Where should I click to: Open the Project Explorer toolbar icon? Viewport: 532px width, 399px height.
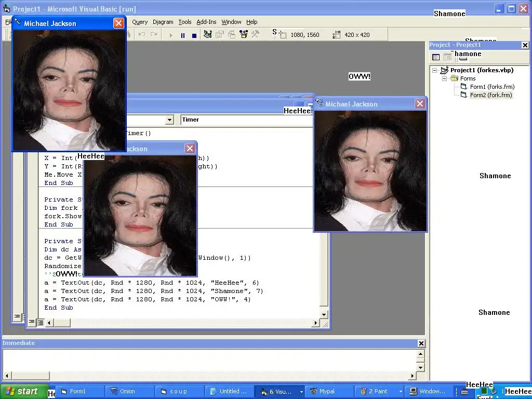[208, 34]
